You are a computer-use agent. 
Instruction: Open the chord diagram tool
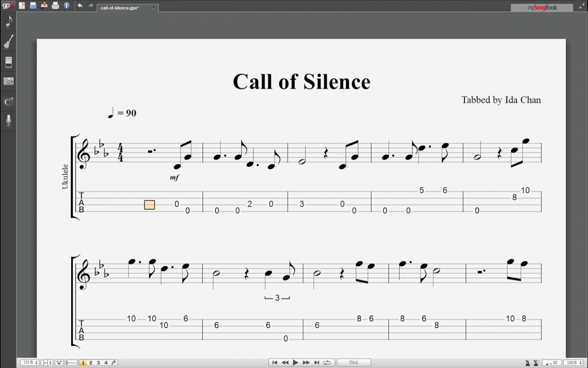click(9, 101)
